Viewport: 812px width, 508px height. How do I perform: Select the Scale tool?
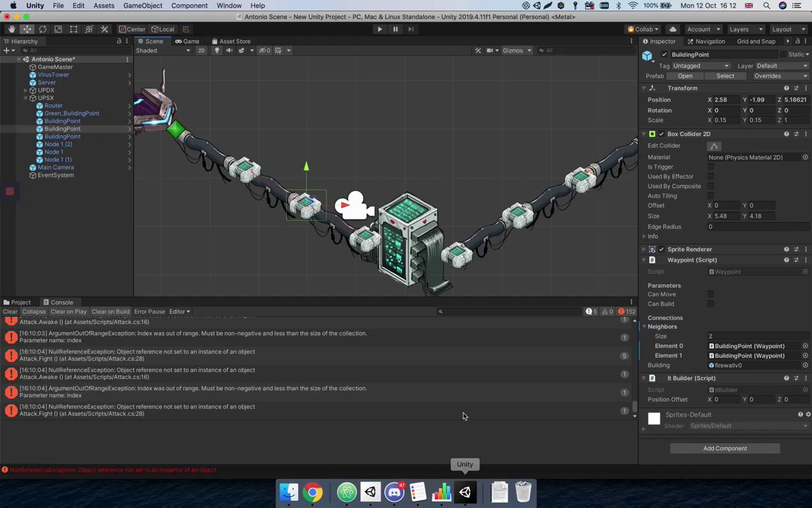58,29
